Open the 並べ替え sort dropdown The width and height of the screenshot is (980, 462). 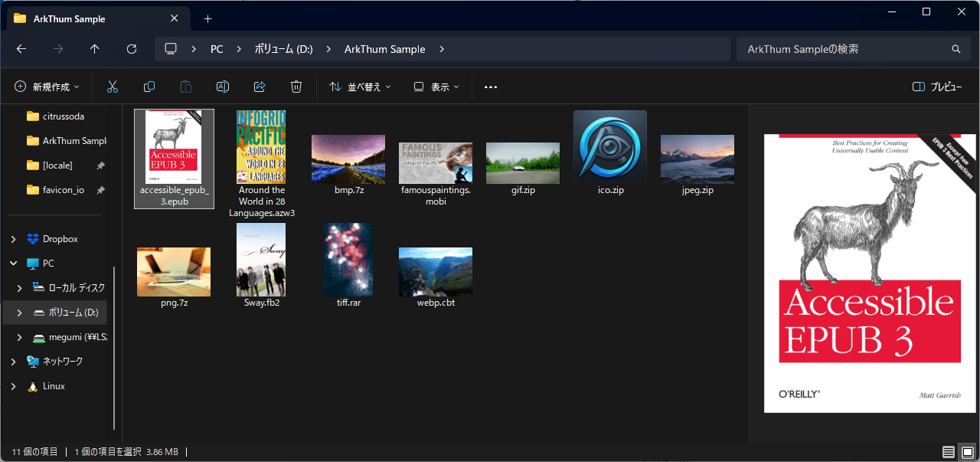click(359, 87)
